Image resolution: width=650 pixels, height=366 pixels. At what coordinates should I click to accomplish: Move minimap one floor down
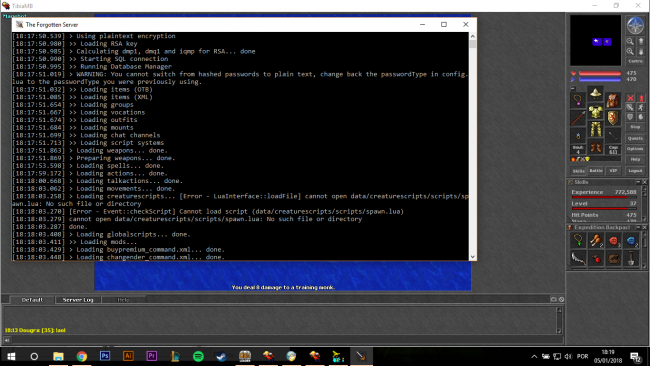click(641, 51)
